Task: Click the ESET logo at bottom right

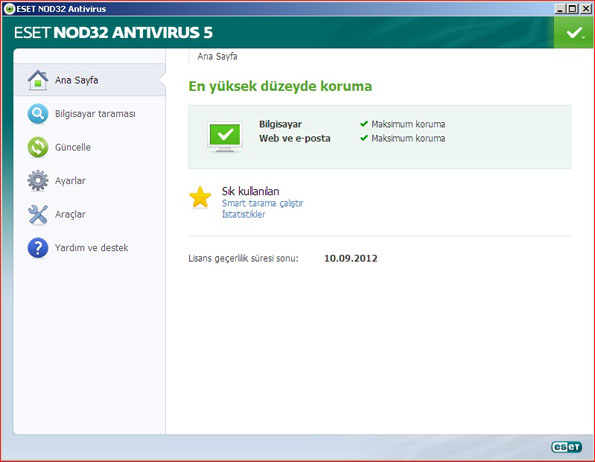Action: pos(567,447)
